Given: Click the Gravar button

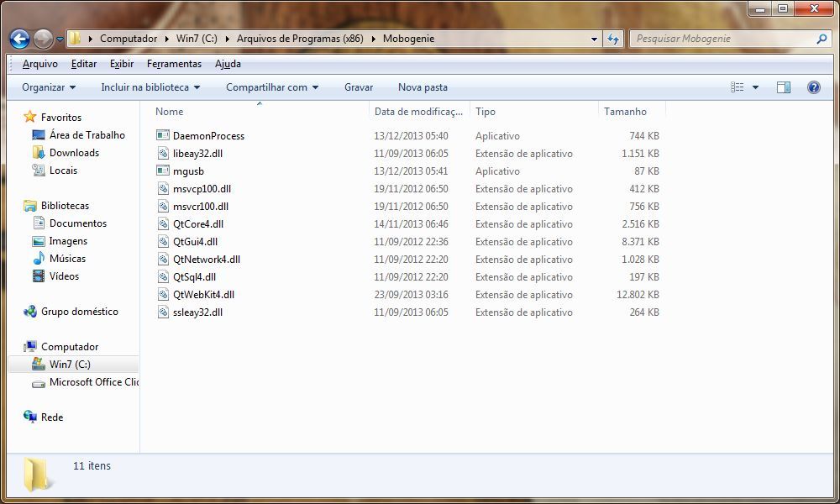Looking at the screenshot, I should [x=359, y=87].
